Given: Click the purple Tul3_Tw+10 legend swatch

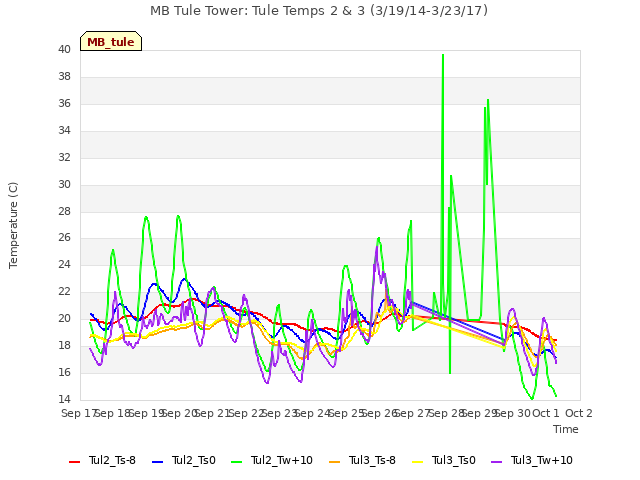Looking at the screenshot, I should click(496, 461).
